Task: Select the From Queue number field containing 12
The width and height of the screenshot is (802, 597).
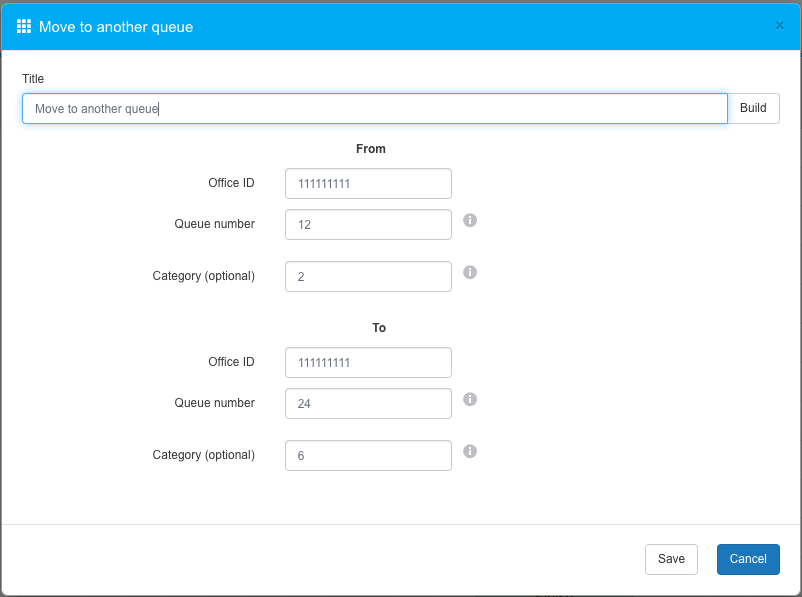Action: point(368,225)
